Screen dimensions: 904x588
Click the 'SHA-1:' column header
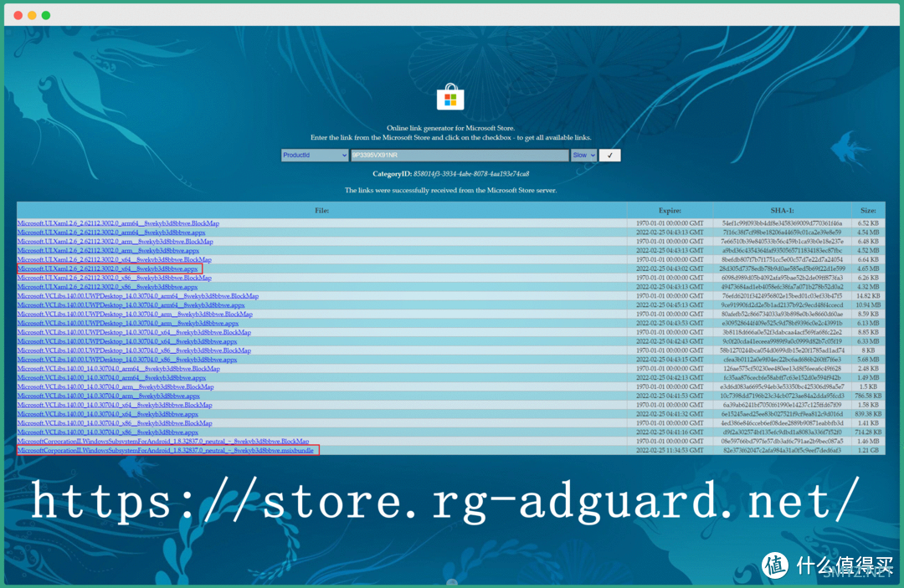(x=783, y=210)
